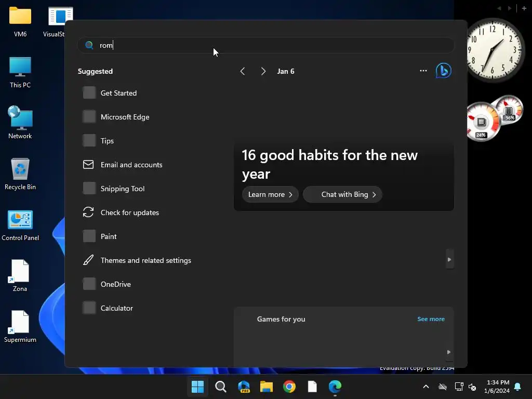
Task: Select the VM6 folder on the desktop
Action: tap(20, 22)
